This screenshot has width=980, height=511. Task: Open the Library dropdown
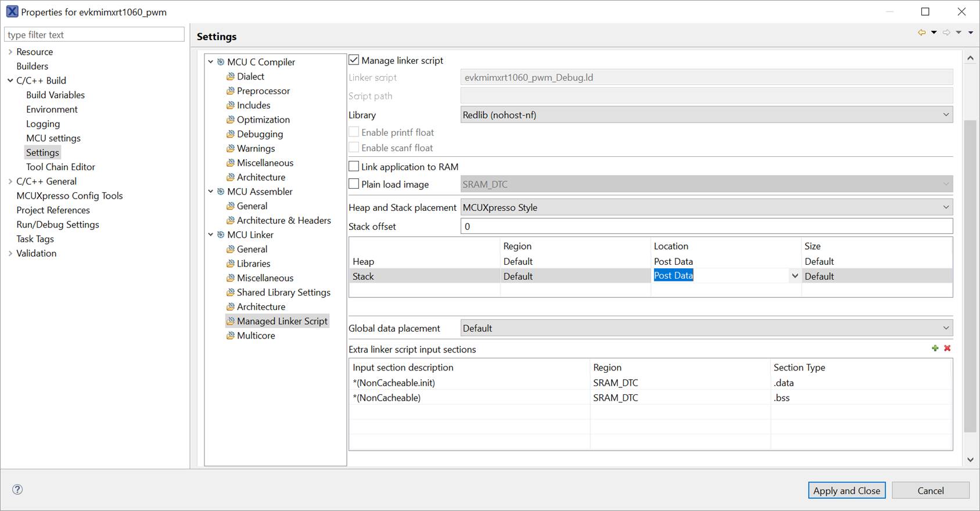[x=706, y=115]
